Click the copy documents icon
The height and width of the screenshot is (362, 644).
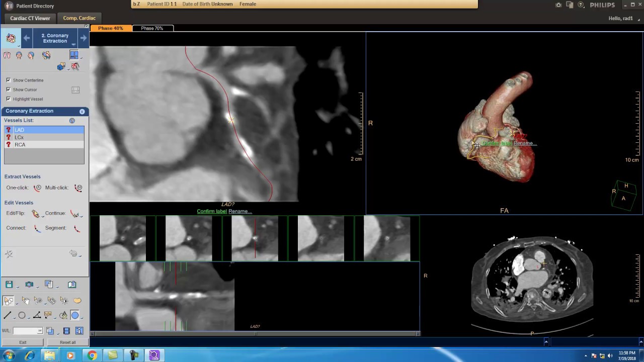coord(49,285)
